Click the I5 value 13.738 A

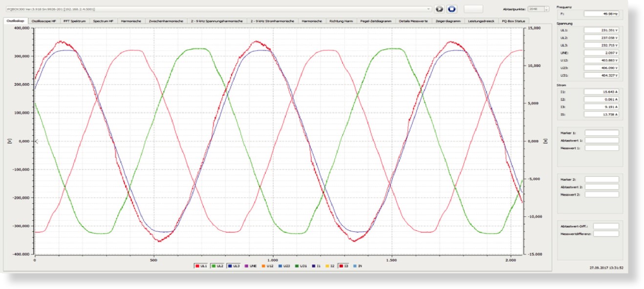pos(601,115)
